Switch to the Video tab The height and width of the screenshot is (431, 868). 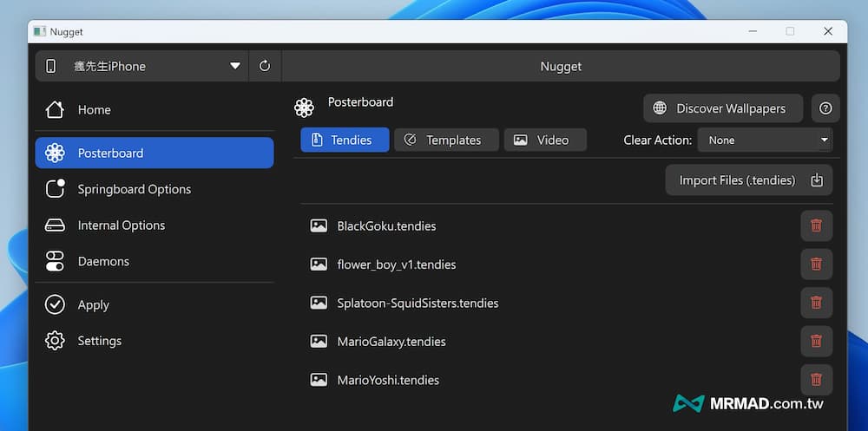pos(545,140)
